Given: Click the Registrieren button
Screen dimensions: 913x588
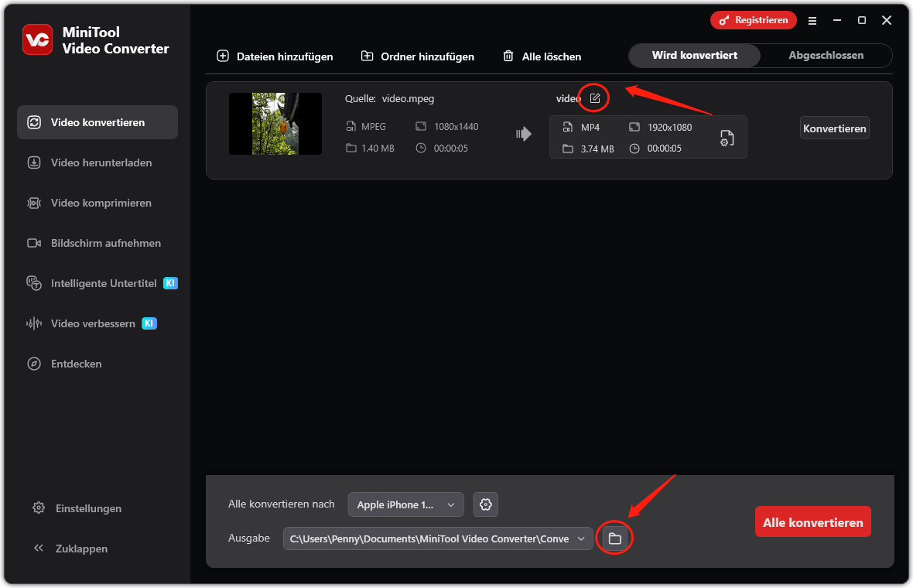Looking at the screenshot, I should click(754, 20).
